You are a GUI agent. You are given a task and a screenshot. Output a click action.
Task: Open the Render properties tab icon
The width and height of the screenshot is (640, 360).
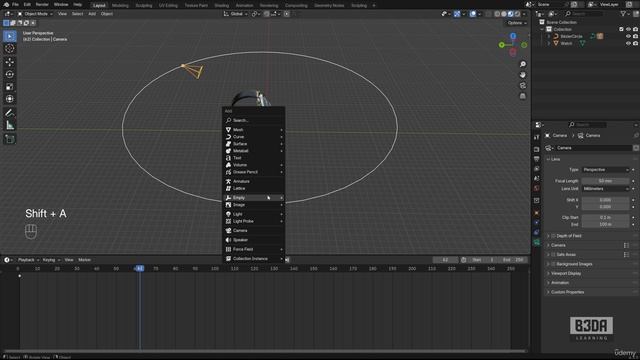[x=537, y=149]
